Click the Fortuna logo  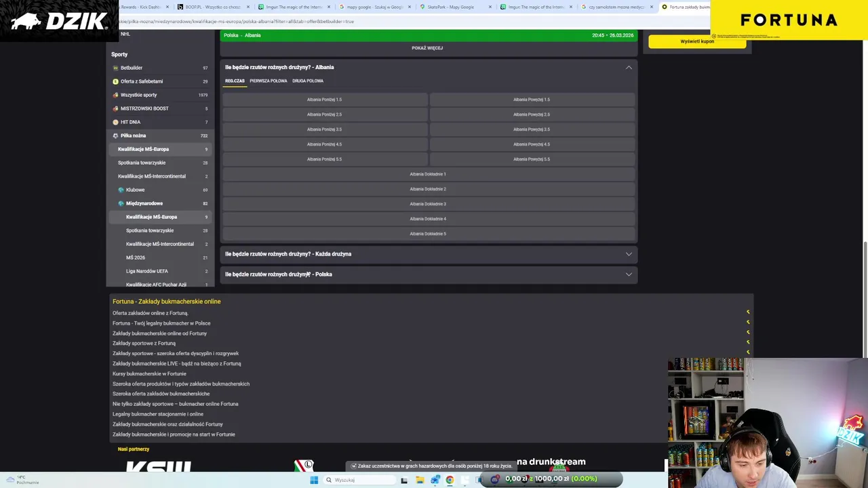pos(789,20)
